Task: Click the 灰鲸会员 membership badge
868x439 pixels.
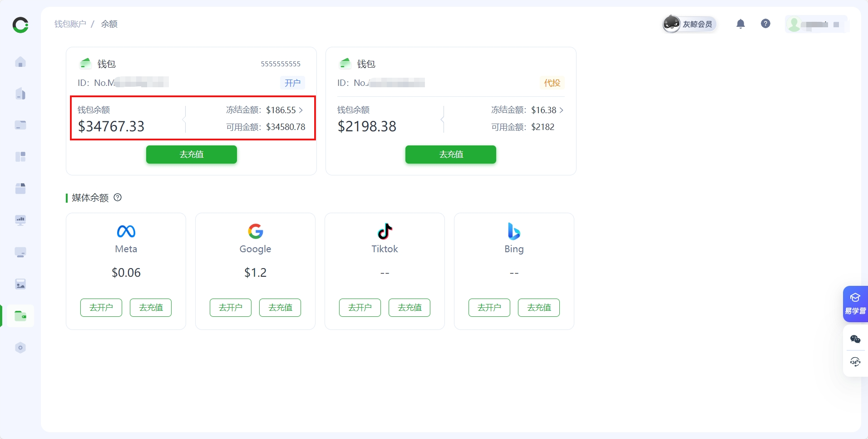Action: click(x=689, y=24)
